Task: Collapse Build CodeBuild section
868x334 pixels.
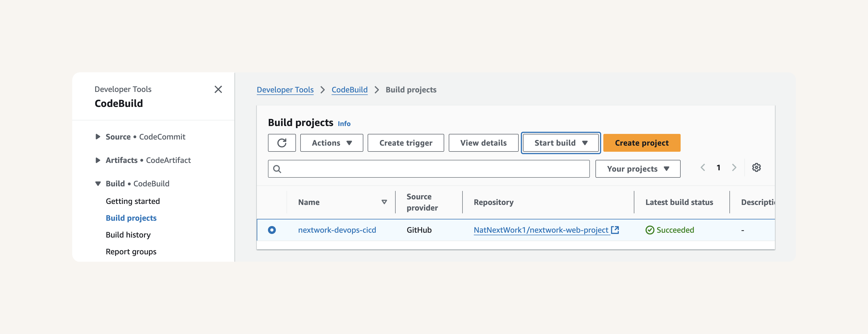Action: point(98,184)
